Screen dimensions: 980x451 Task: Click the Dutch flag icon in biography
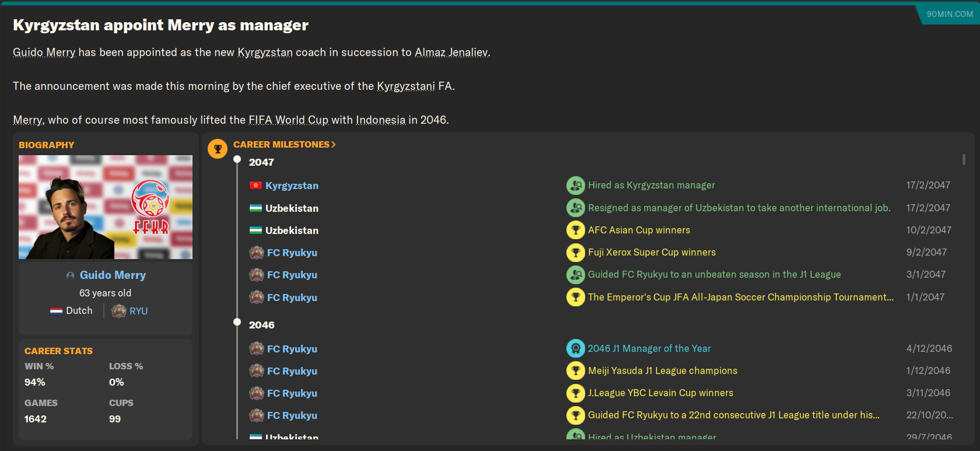[56, 311]
